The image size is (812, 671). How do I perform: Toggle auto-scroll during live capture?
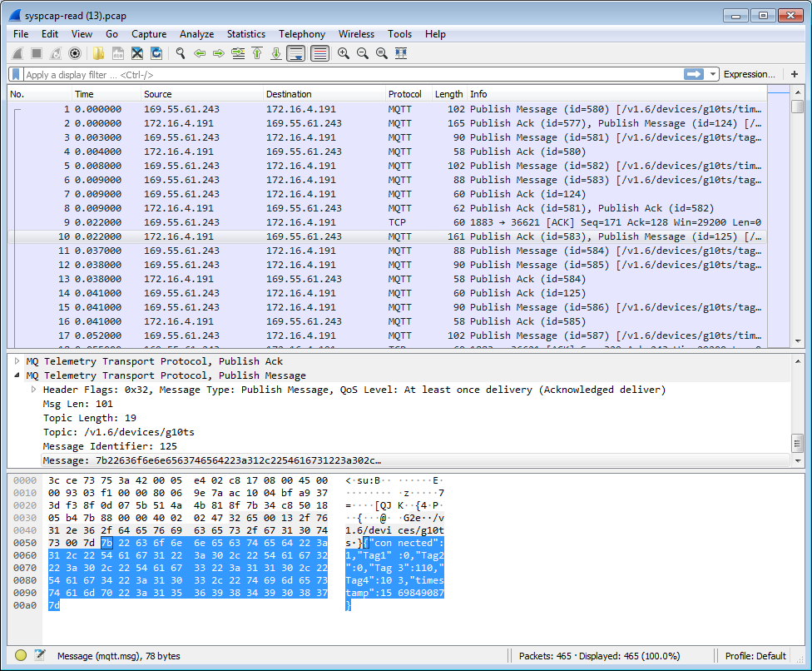click(x=296, y=53)
